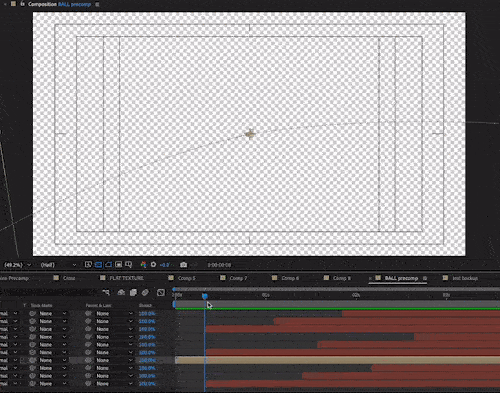Click the top layer's track matte pick whip icon
Viewport: 500px width, 393px height.
[32, 314]
